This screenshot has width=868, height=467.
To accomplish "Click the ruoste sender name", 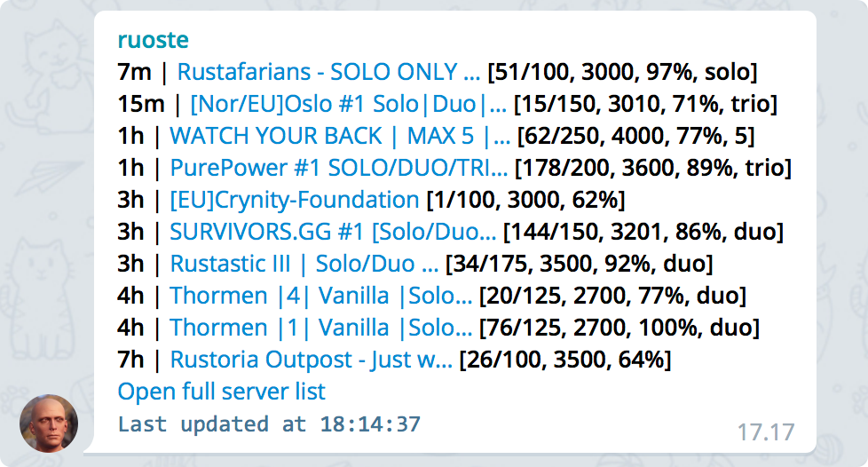I will (x=154, y=40).
